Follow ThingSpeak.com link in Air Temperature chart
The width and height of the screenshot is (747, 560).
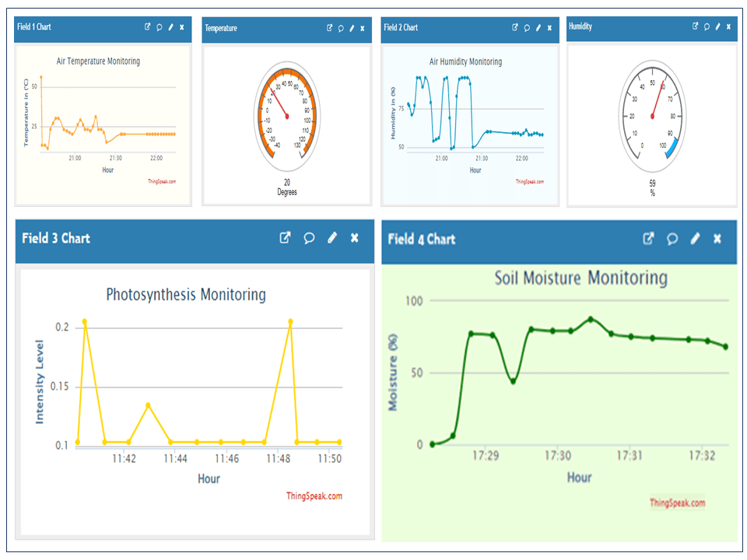tap(162, 181)
